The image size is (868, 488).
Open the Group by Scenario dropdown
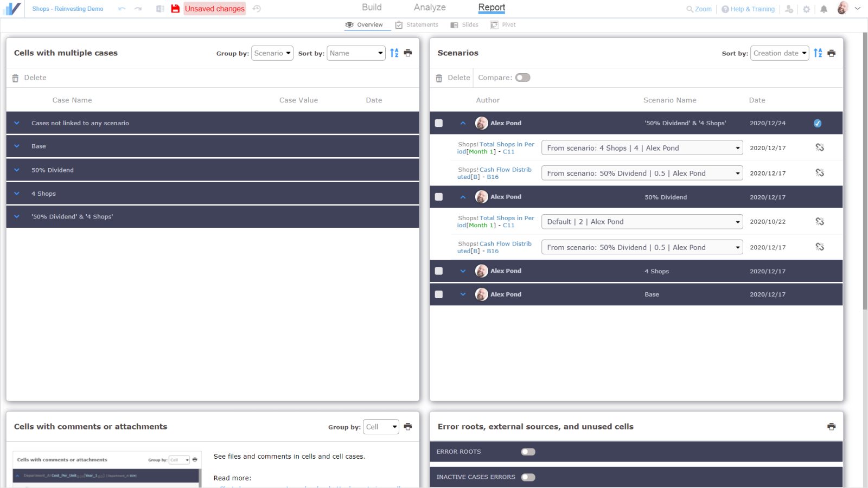click(x=272, y=53)
